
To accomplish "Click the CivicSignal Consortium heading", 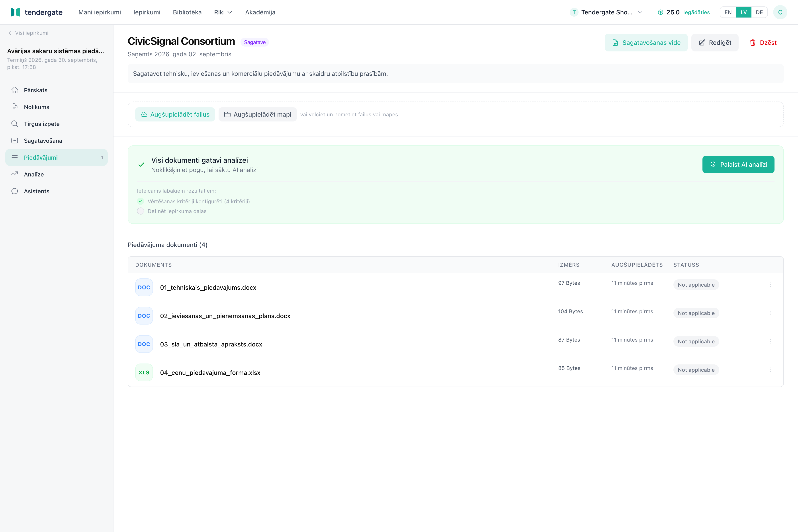I will coord(181,41).
